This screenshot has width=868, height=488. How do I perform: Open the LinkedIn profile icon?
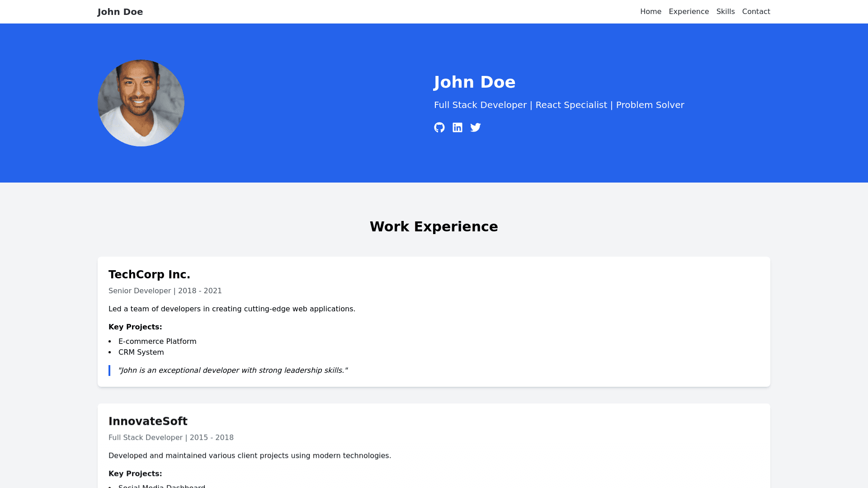tap(458, 127)
